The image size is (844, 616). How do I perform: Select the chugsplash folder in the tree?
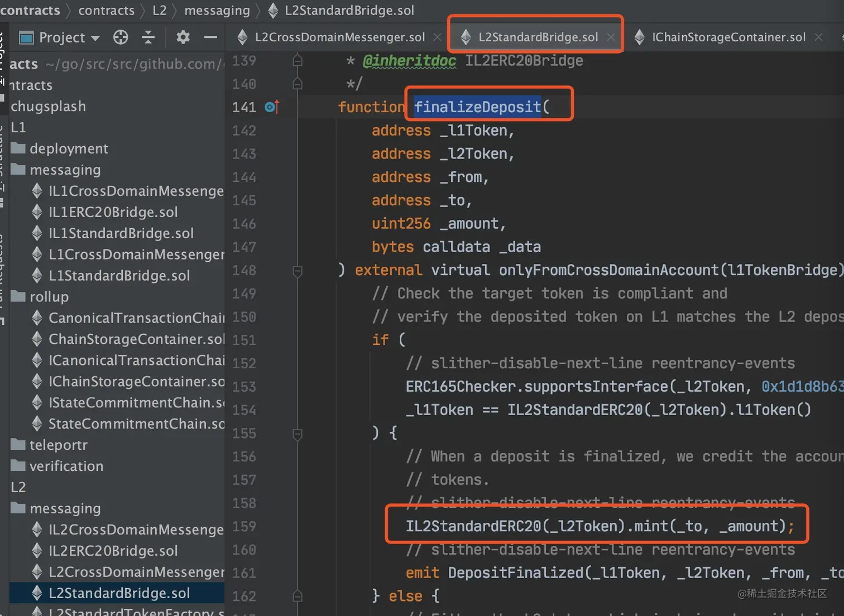coord(48,107)
